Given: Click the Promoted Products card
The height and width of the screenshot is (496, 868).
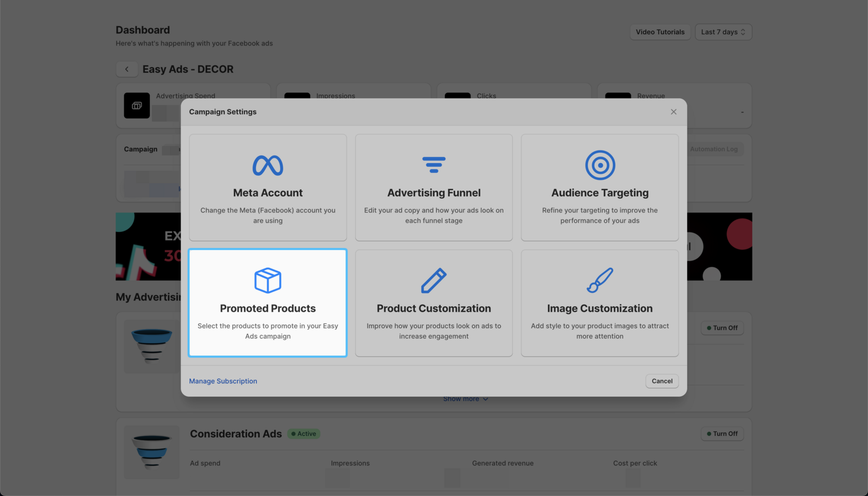Looking at the screenshot, I should point(267,303).
